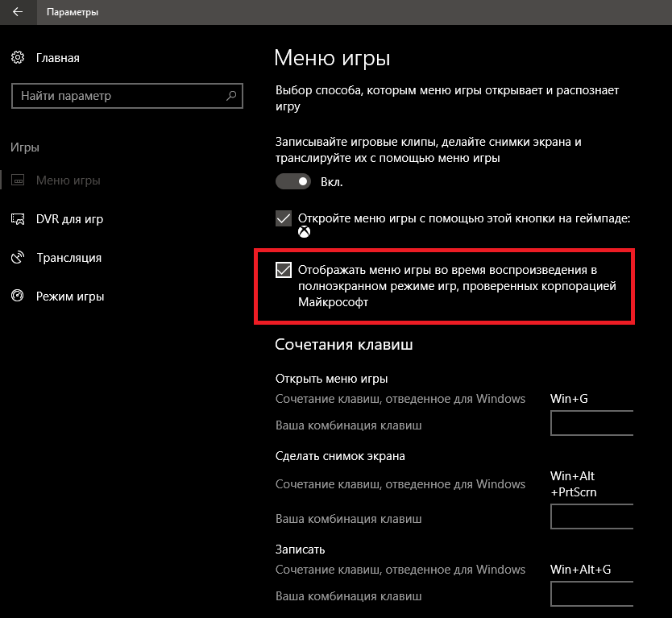Click the Трансляция broadcast icon
The height and width of the screenshot is (618, 672).
18,258
